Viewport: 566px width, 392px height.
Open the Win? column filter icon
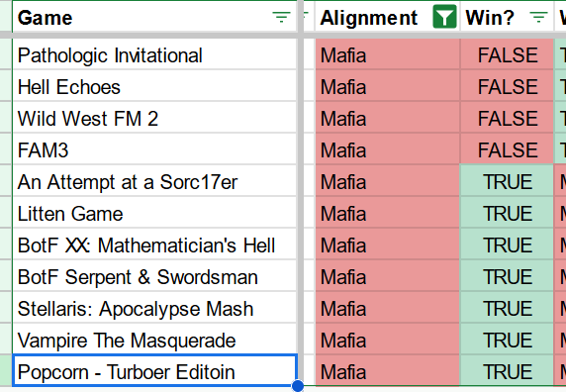[538, 17]
